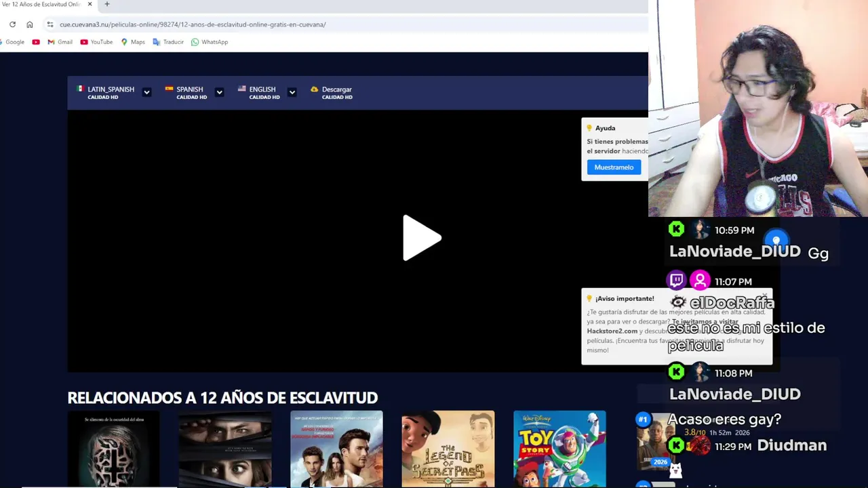Open The Legend of Secret Pass poster
868x488 pixels.
tap(448, 449)
